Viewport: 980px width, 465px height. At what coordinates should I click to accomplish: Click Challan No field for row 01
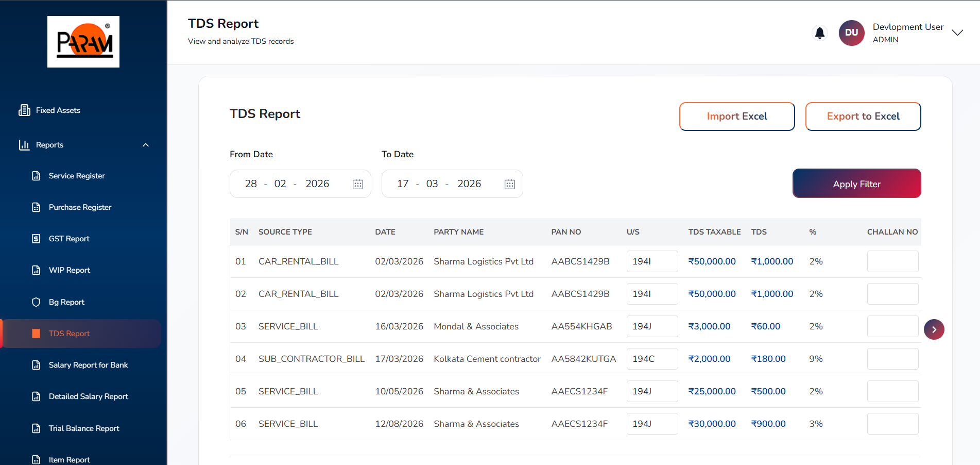pos(892,261)
